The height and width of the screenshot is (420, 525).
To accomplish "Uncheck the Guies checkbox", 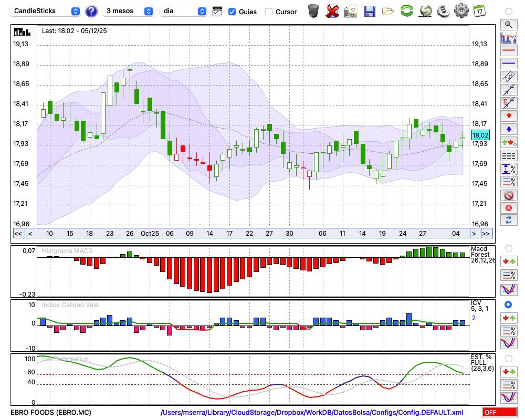I will pyautogui.click(x=232, y=12).
